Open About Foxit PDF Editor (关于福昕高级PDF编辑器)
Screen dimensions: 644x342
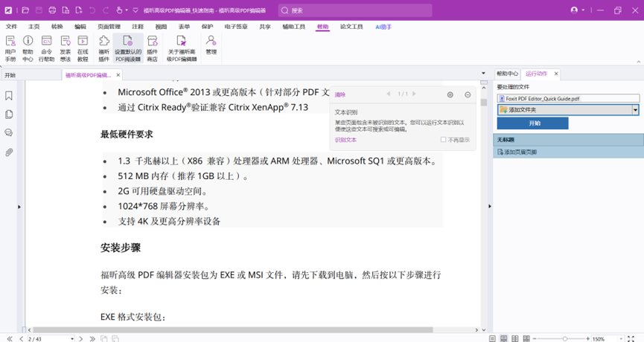coord(182,48)
